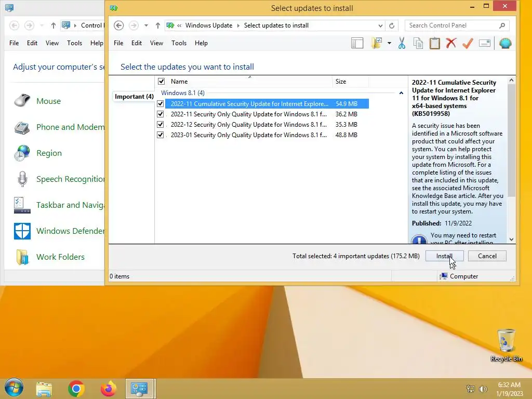Go up one level in Control Panel window
This screenshot has width=532, height=399.
(x=54, y=25)
